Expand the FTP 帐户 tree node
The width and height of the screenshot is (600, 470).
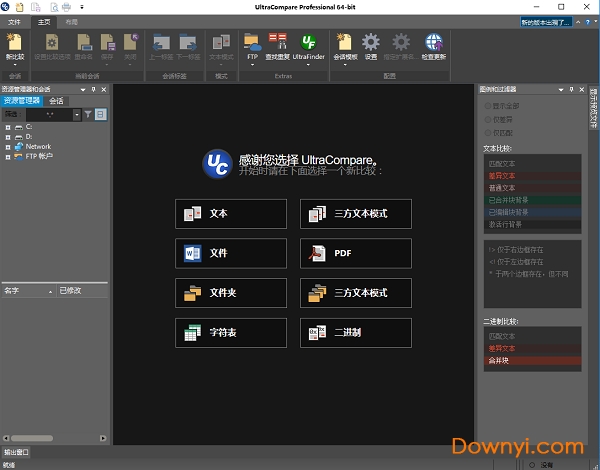click(8, 157)
